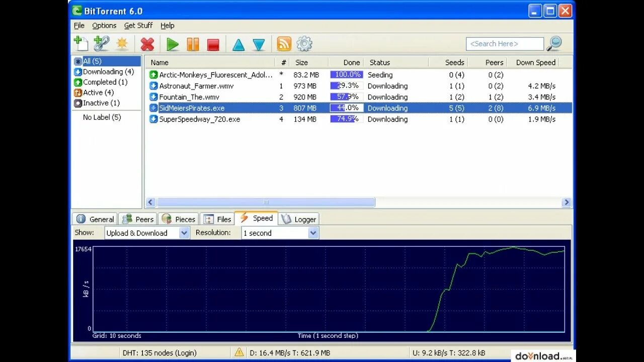Sort by the Size column header
Screen dimensions: 644x362
308,62
